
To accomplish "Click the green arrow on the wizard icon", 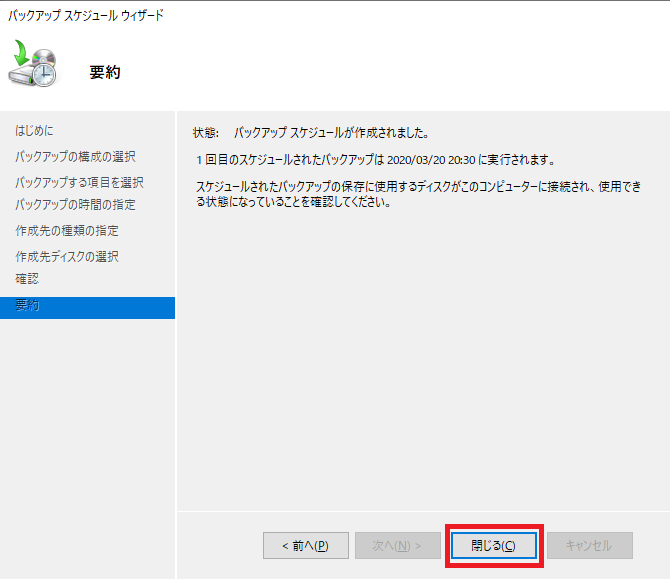I will 22,47.
